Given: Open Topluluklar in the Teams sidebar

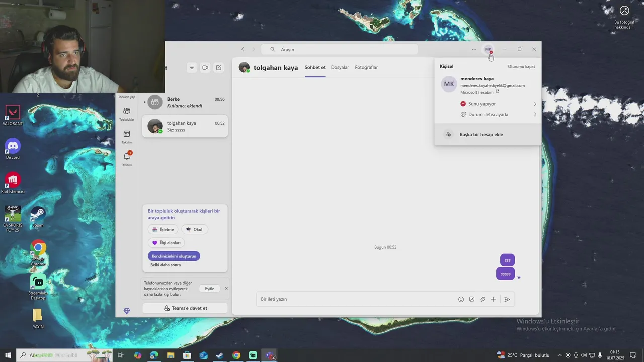Looking at the screenshot, I should pyautogui.click(x=127, y=114).
